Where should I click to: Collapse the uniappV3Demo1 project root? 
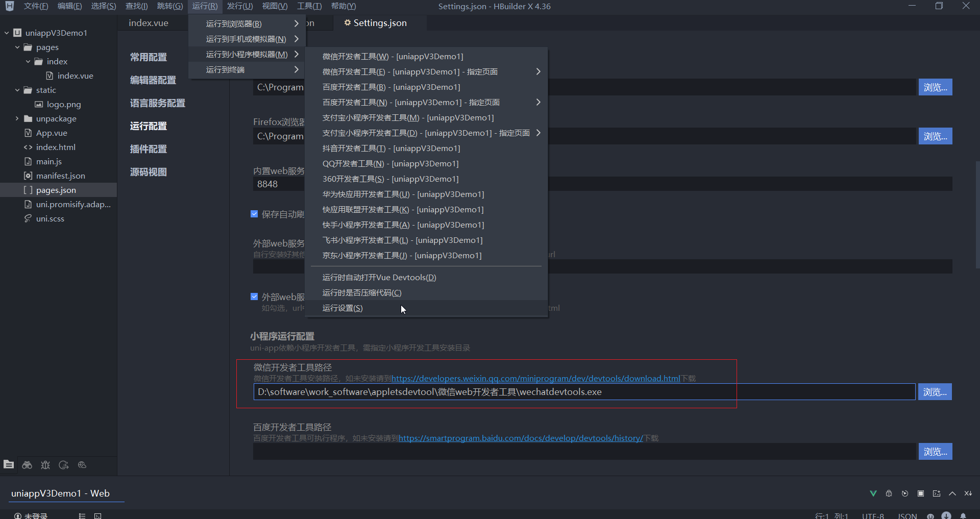pyautogui.click(x=7, y=33)
